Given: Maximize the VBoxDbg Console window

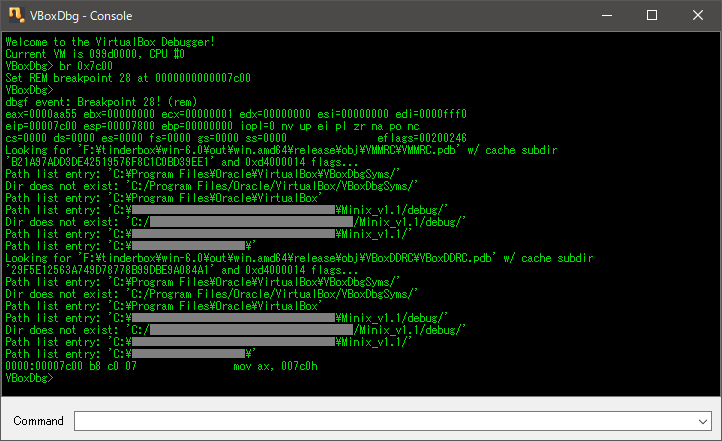Looking at the screenshot, I should click(652, 16).
